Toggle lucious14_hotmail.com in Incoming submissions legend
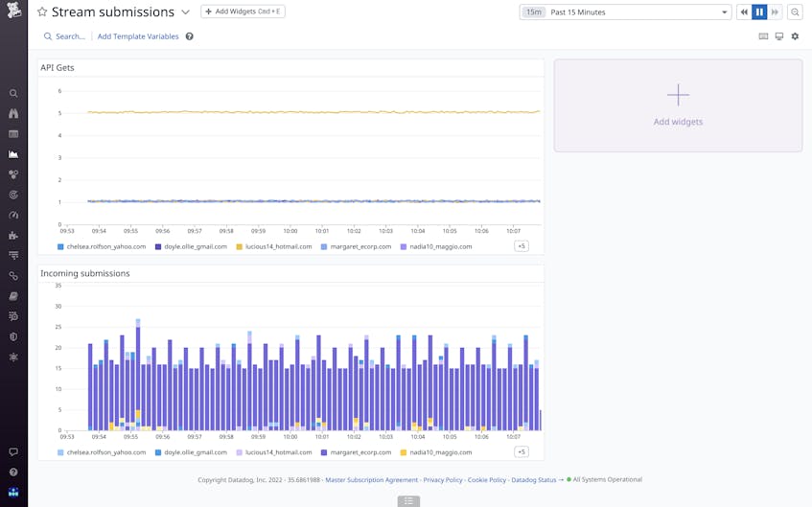Screen dimensions: 812x507 click(x=274, y=452)
